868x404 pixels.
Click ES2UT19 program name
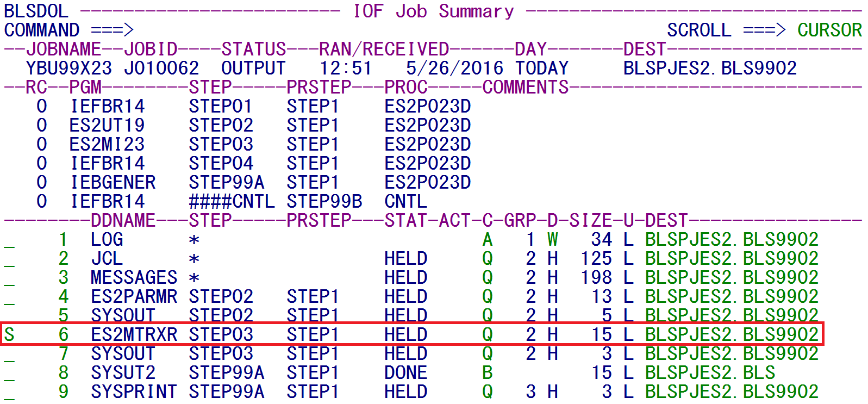[107, 126]
